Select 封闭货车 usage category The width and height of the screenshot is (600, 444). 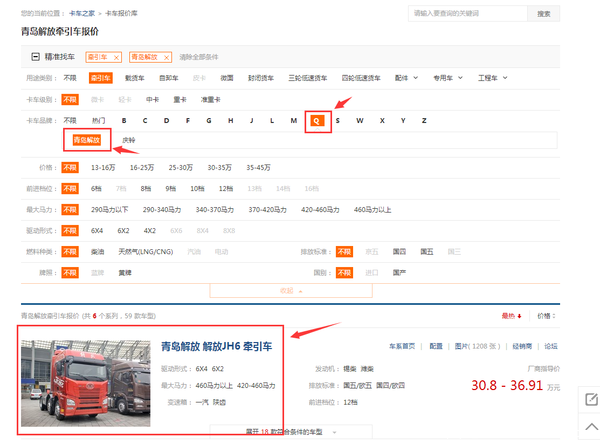click(x=261, y=78)
